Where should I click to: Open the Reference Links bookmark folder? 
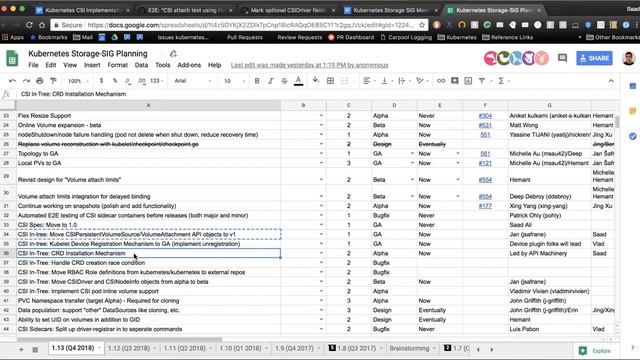508,37
